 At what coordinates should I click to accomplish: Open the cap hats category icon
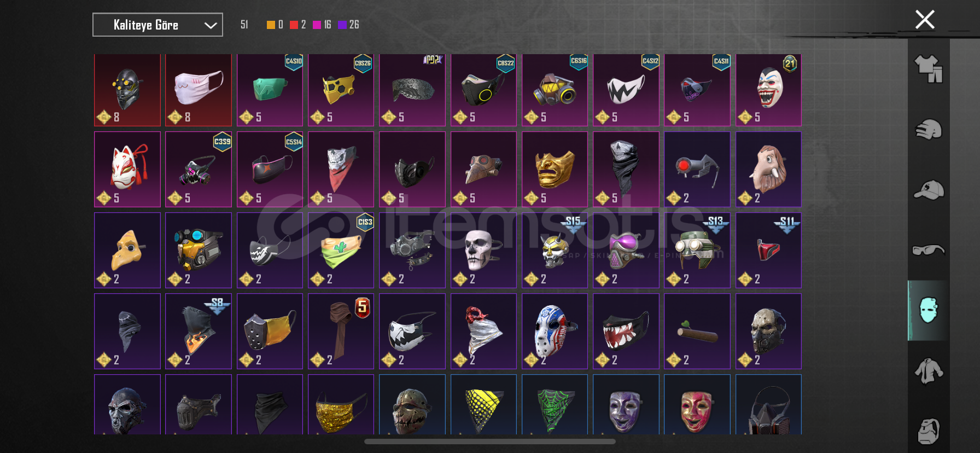point(929,190)
